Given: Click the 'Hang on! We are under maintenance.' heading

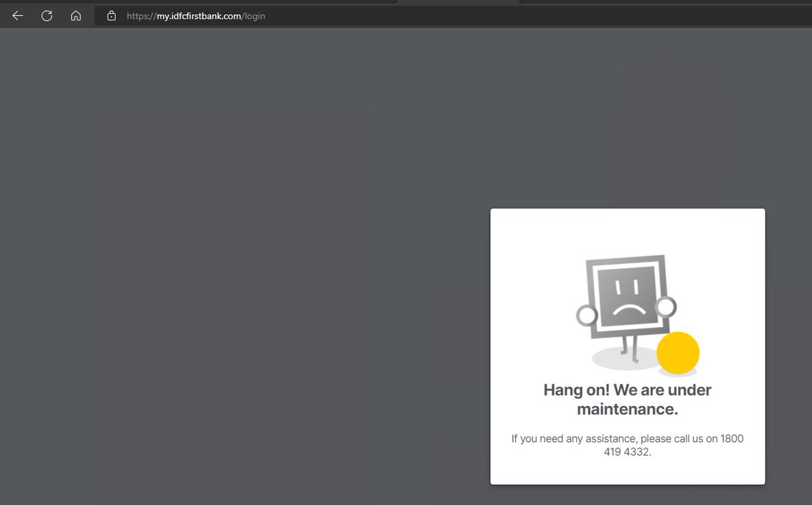Looking at the screenshot, I should (627, 399).
